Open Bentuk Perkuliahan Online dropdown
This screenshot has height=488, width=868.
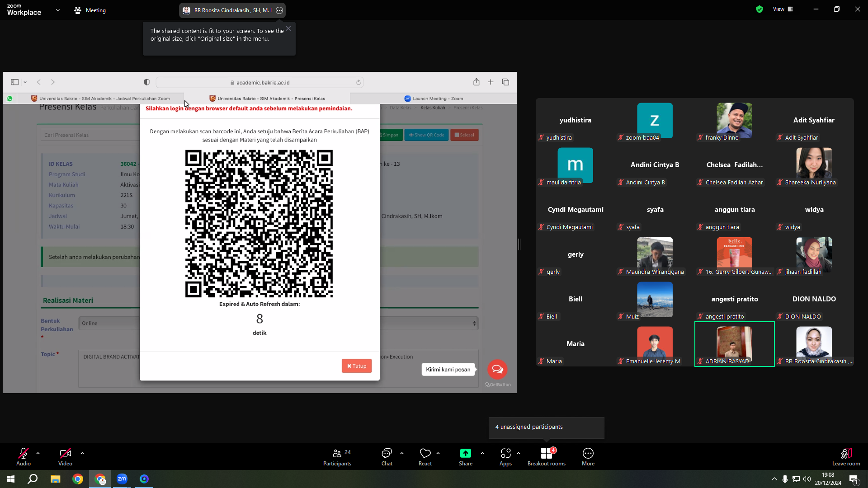tap(278, 323)
